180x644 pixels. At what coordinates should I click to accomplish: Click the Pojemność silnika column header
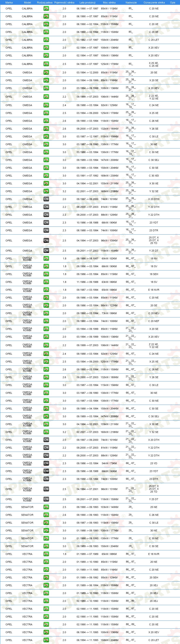64,3
